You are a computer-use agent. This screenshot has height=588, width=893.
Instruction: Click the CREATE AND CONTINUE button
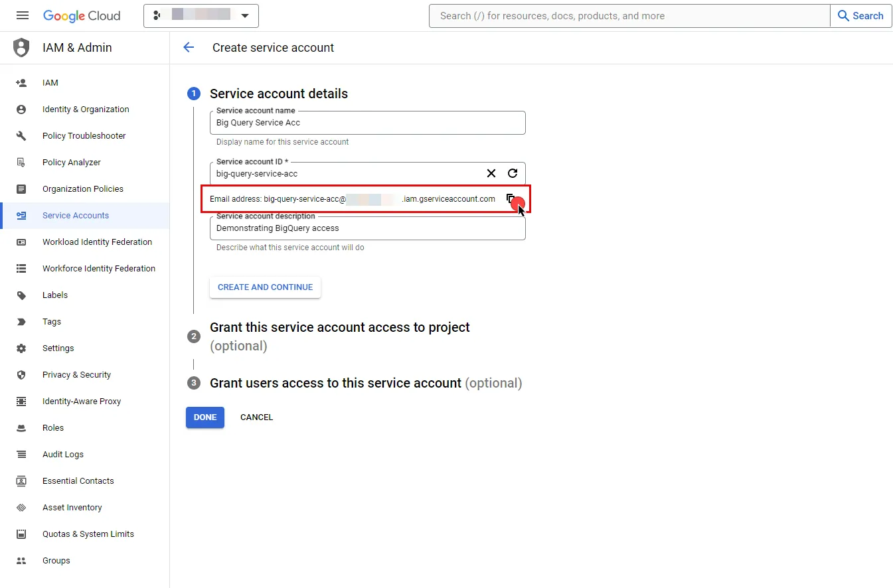click(x=265, y=287)
